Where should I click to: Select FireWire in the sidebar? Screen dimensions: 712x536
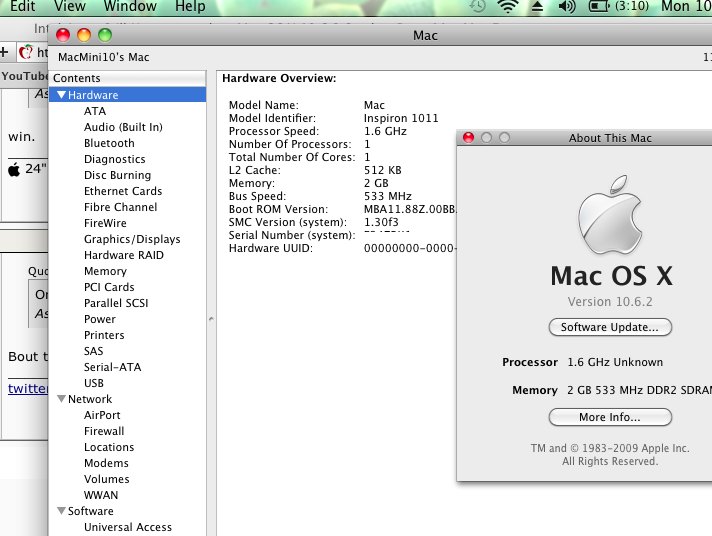[x=105, y=223]
